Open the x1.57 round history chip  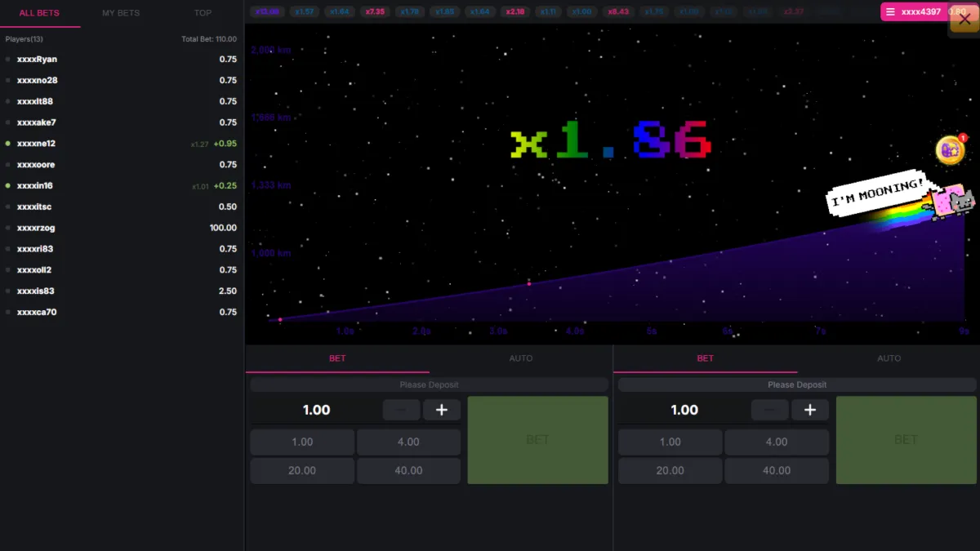pyautogui.click(x=305, y=11)
